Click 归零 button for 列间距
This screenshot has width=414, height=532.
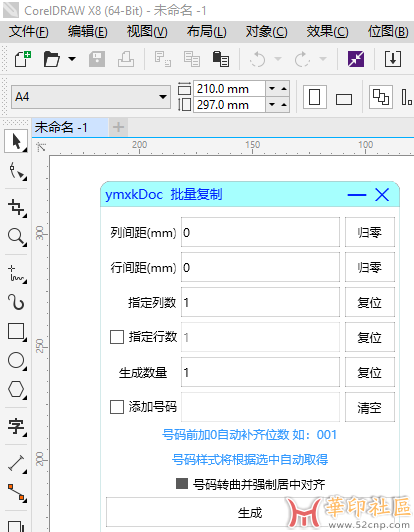click(370, 232)
